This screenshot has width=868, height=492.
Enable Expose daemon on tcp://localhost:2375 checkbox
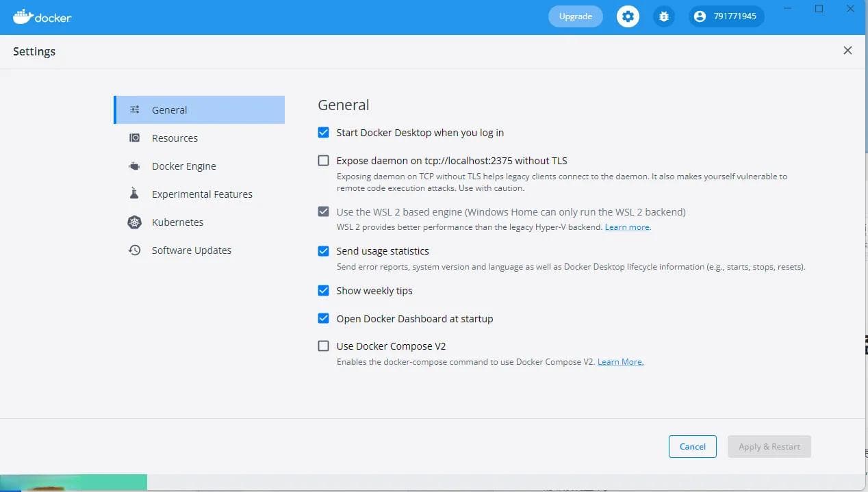click(x=323, y=160)
